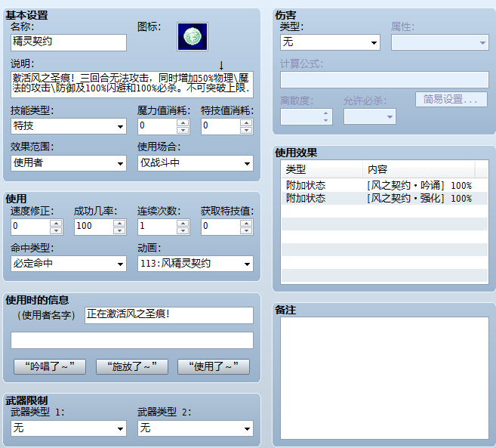Open the 效果范围 dropdown showing 使用者
496x448 pixels.
click(x=69, y=163)
